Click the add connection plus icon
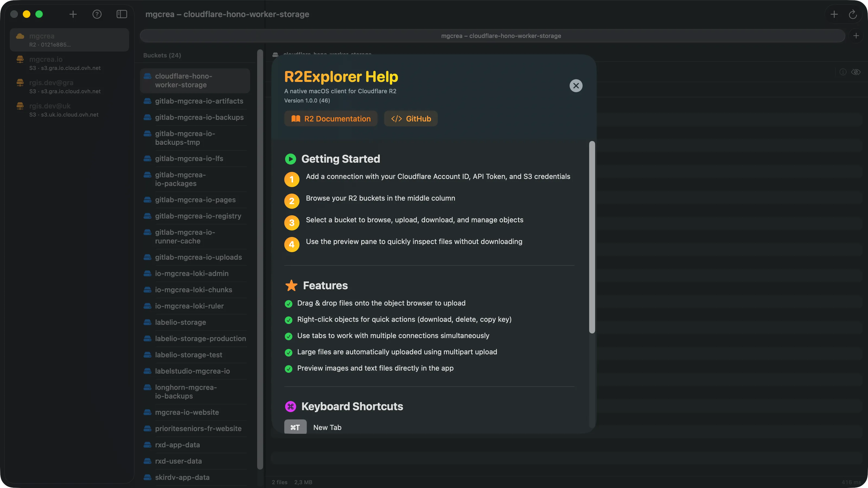The height and width of the screenshot is (488, 868). [x=73, y=14]
